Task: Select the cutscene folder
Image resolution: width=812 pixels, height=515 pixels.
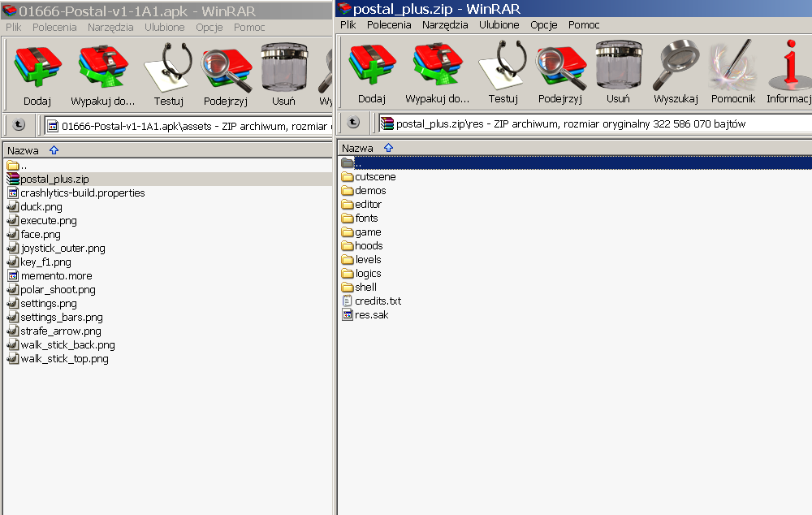Action: tap(369, 176)
